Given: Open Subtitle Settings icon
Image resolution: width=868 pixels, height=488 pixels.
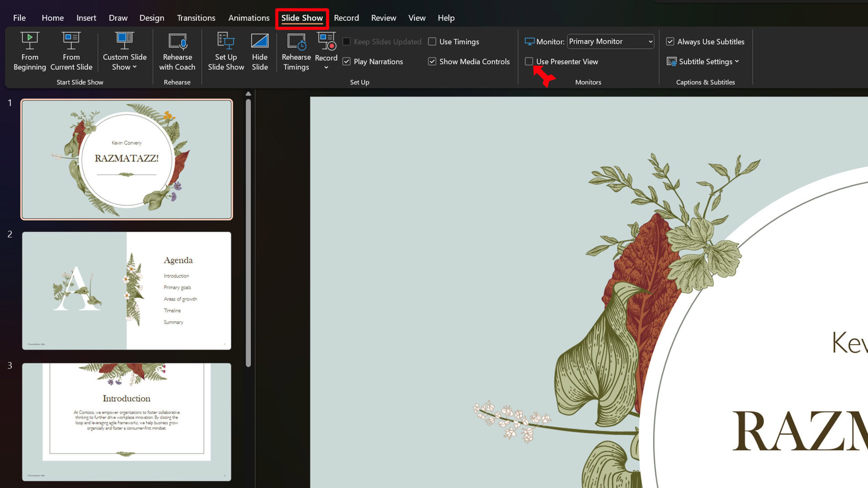Looking at the screenshot, I should (672, 61).
